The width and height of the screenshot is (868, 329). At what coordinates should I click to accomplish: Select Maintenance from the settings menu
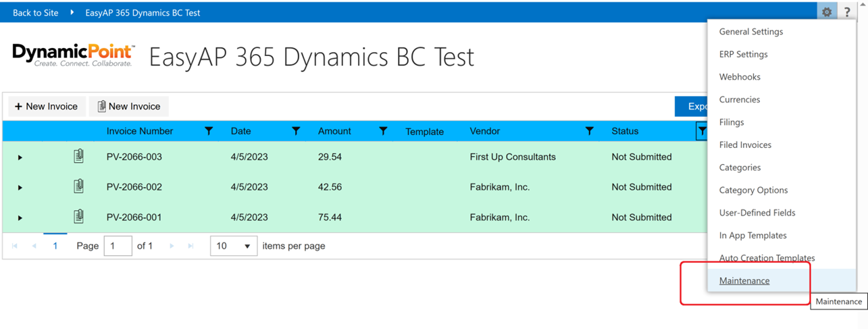pyautogui.click(x=744, y=280)
